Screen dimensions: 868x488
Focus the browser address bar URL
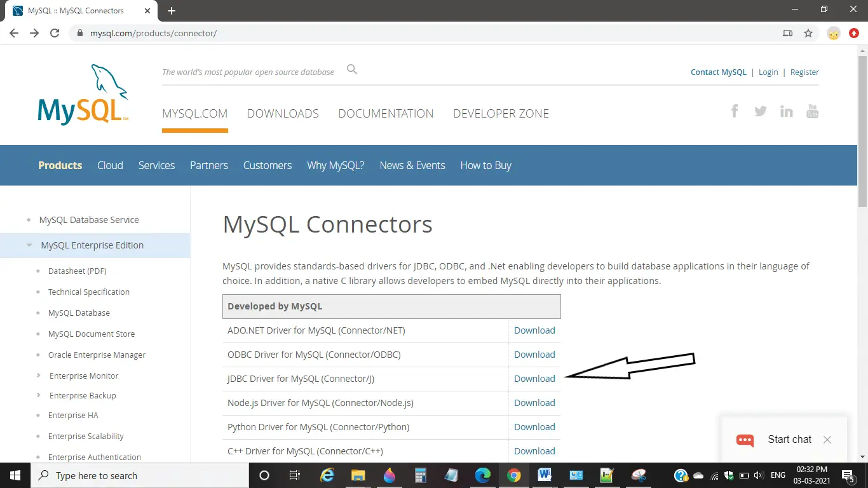(x=153, y=33)
